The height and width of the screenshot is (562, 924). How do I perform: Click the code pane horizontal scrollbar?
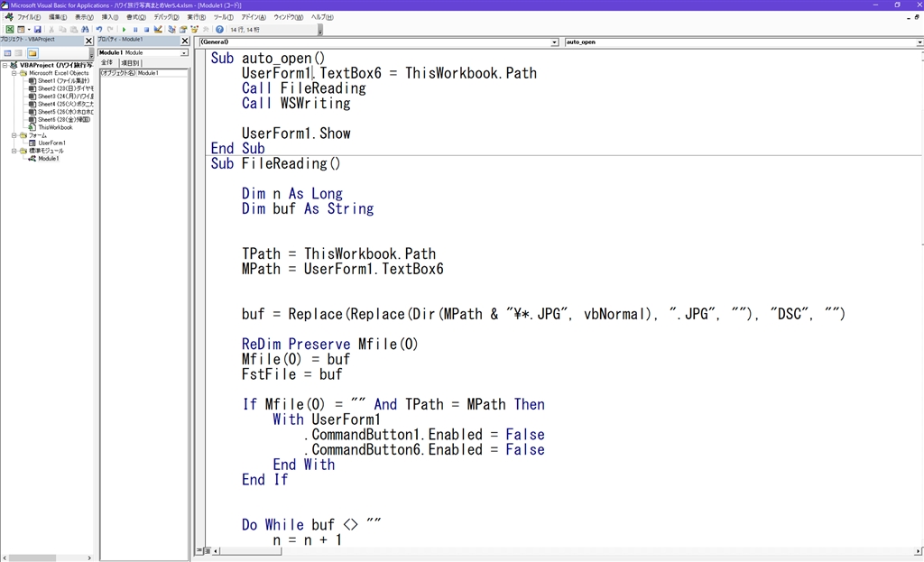pos(567,551)
